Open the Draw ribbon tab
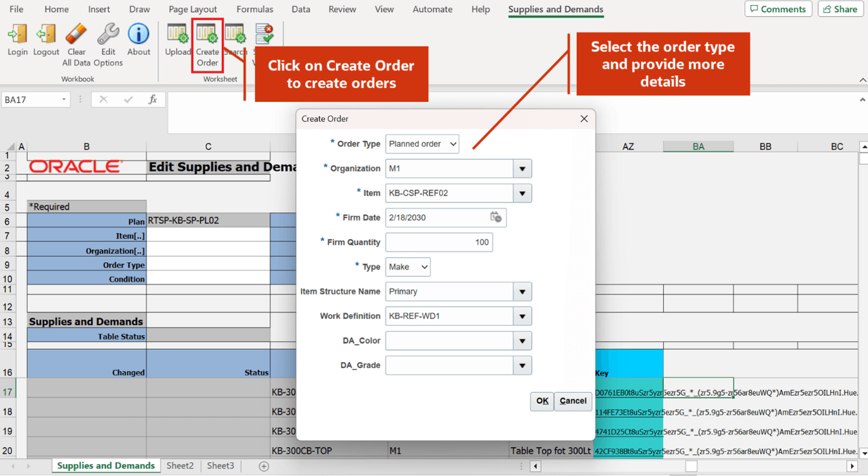Image resolution: width=868 pixels, height=476 pixels. point(140,9)
